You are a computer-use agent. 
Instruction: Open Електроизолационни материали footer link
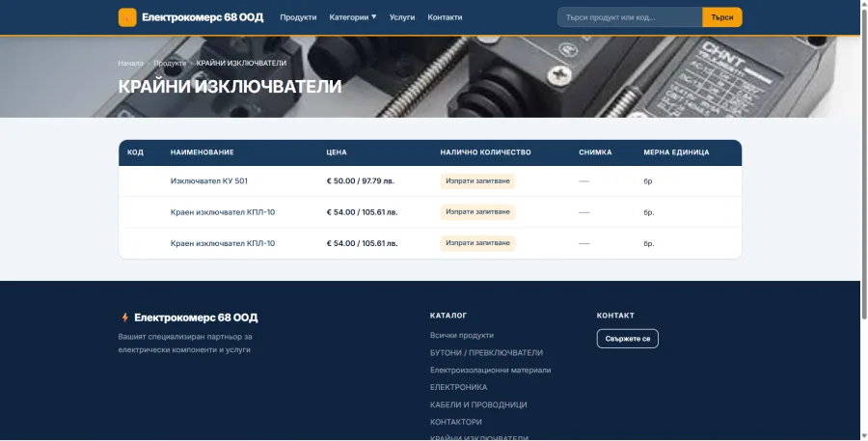point(491,371)
